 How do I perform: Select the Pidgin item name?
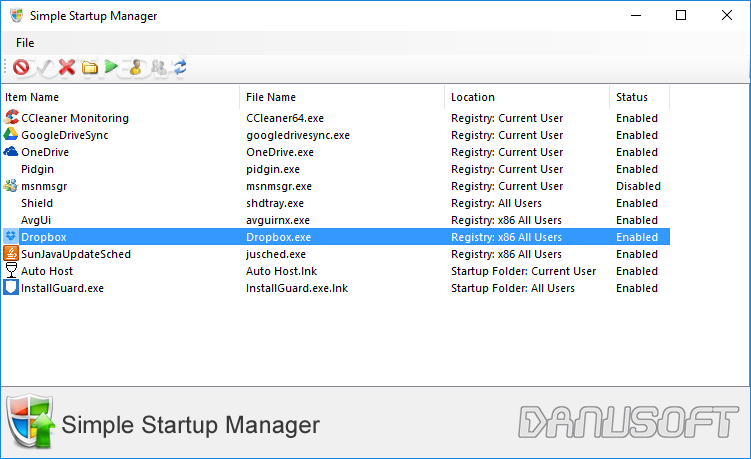click(37, 169)
